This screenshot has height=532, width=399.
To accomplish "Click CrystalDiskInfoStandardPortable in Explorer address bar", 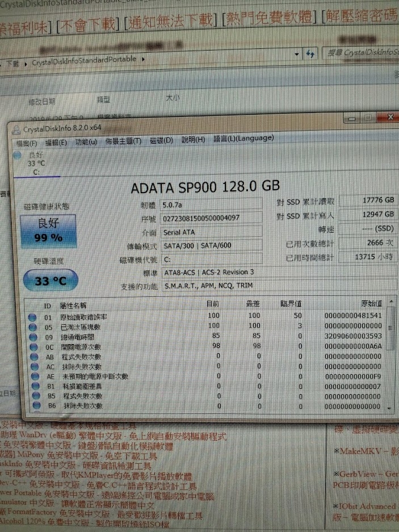I will pos(84,61).
